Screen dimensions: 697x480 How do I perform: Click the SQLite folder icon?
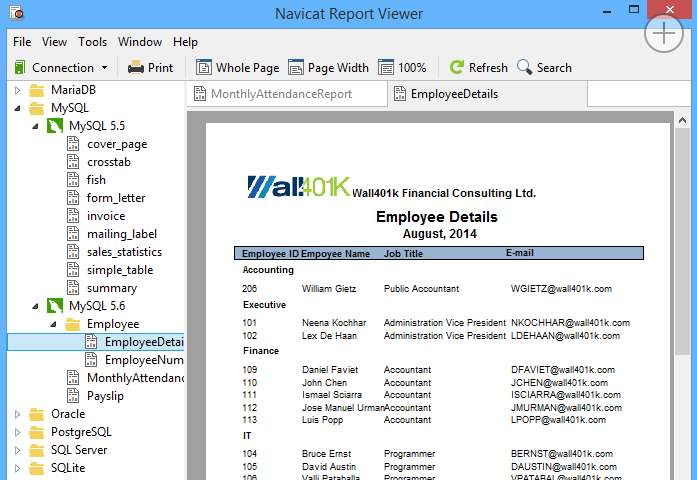click(x=36, y=468)
